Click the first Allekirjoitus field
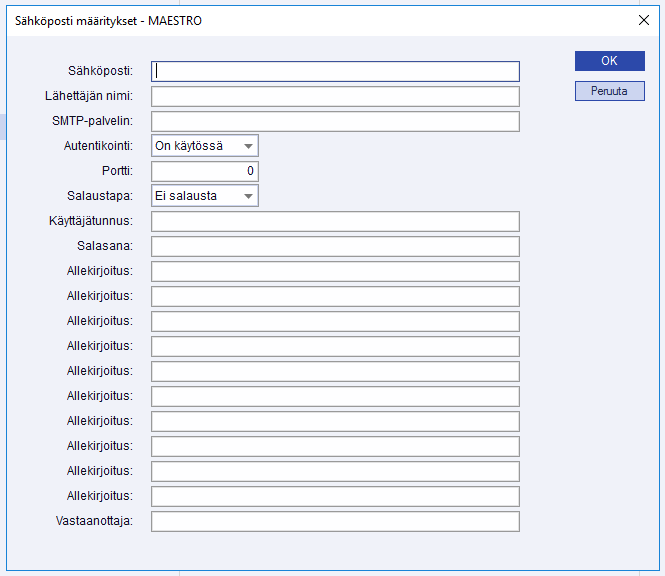Image resolution: width=665 pixels, height=576 pixels. tap(335, 271)
